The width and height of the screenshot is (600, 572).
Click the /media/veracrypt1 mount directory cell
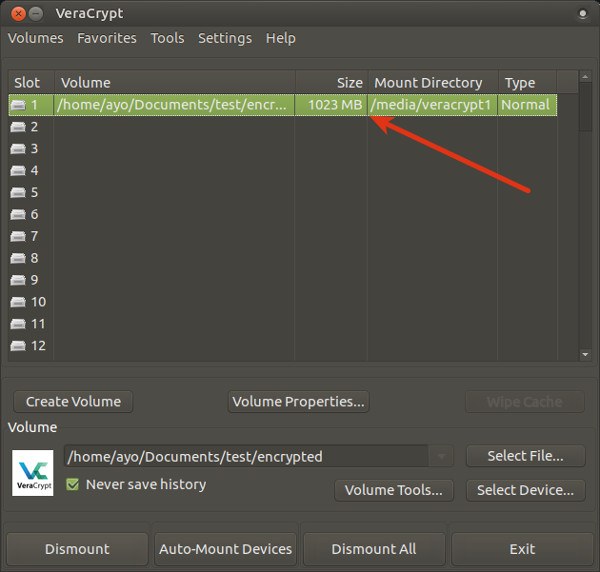click(433, 105)
